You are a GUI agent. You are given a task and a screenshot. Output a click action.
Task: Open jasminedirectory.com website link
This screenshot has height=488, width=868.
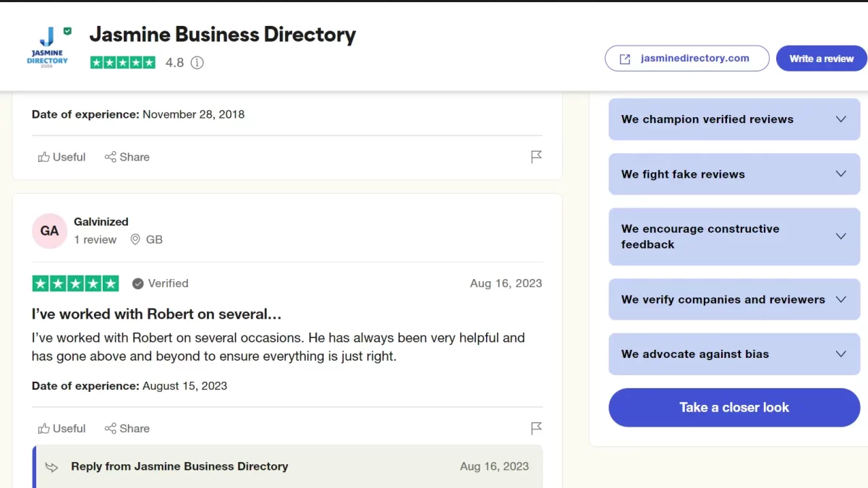coord(686,59)
